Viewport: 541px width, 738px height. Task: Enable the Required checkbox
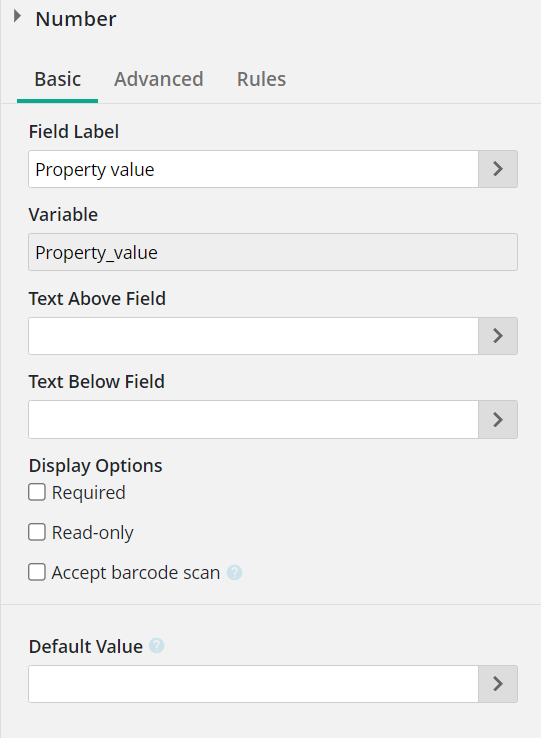37,492
